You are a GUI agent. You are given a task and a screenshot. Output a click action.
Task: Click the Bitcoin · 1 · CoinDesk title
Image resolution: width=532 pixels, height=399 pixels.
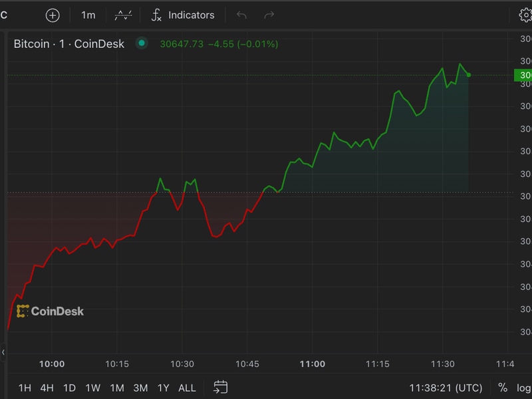point(69,44)
